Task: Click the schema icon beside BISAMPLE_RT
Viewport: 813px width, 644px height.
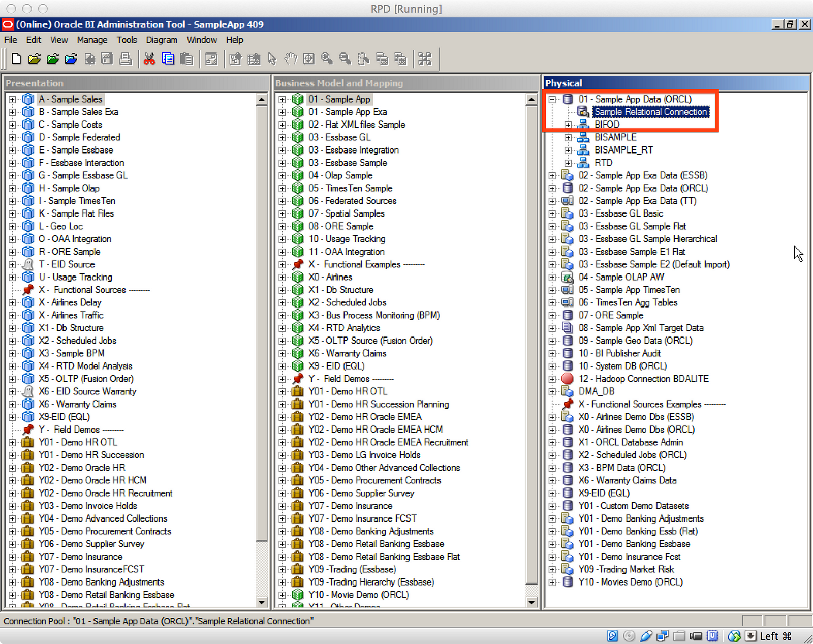Action: tap(583, 150)
